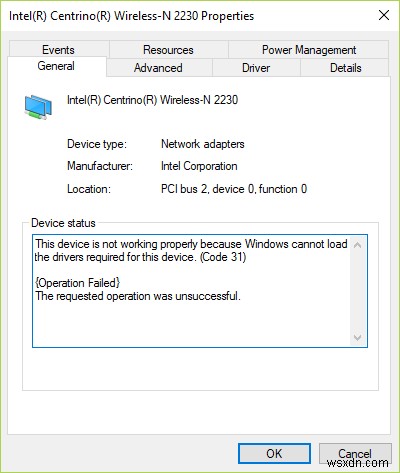Click the Operation Failed status line

[x=77, y=283]
